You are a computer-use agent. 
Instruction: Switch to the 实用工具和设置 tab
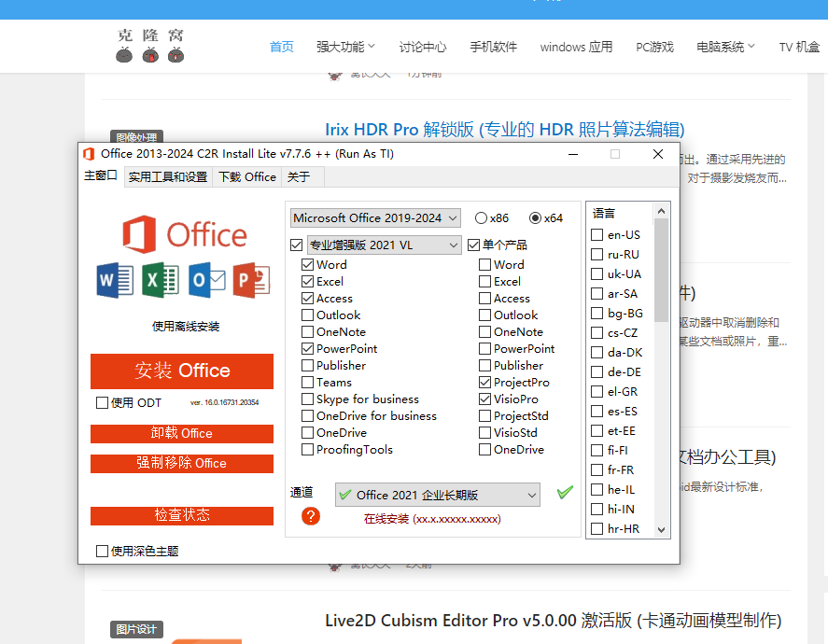point(168,176)
